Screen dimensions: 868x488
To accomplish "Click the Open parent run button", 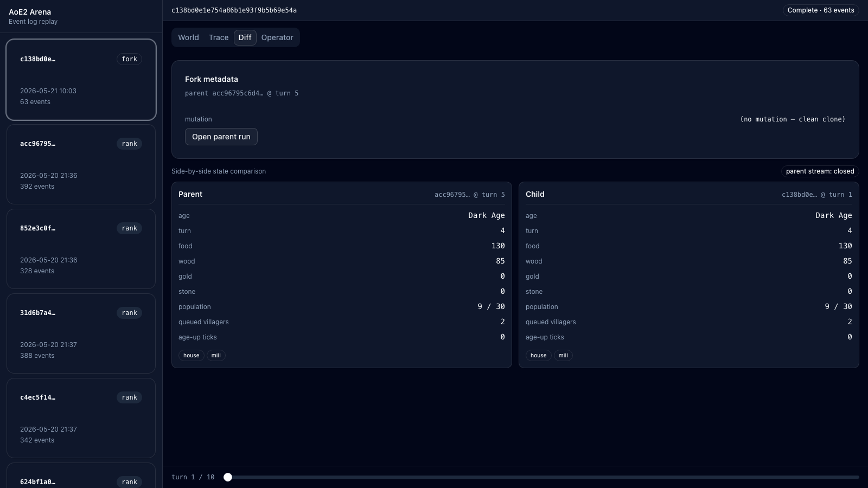I will (221, 137).
